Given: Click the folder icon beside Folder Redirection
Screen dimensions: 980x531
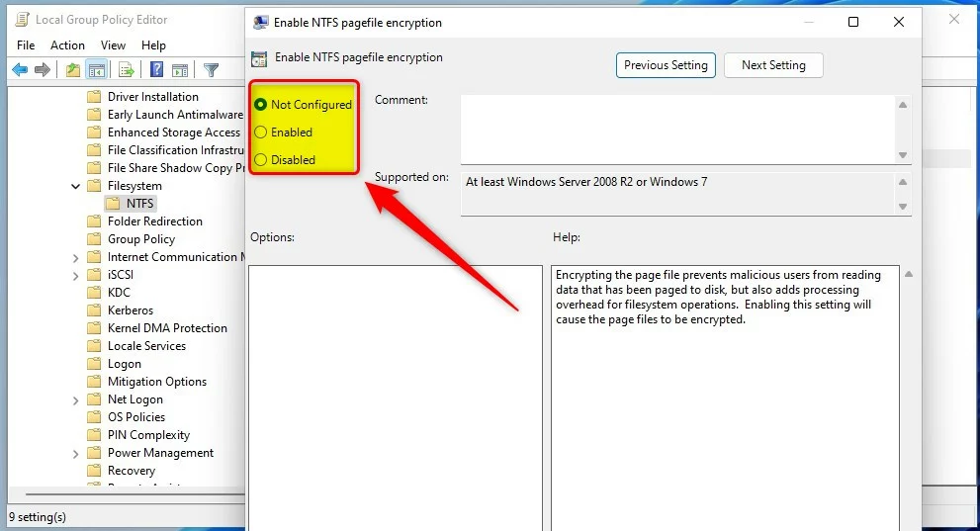Looking at the screenshot, I should click(x=94, y=221).
